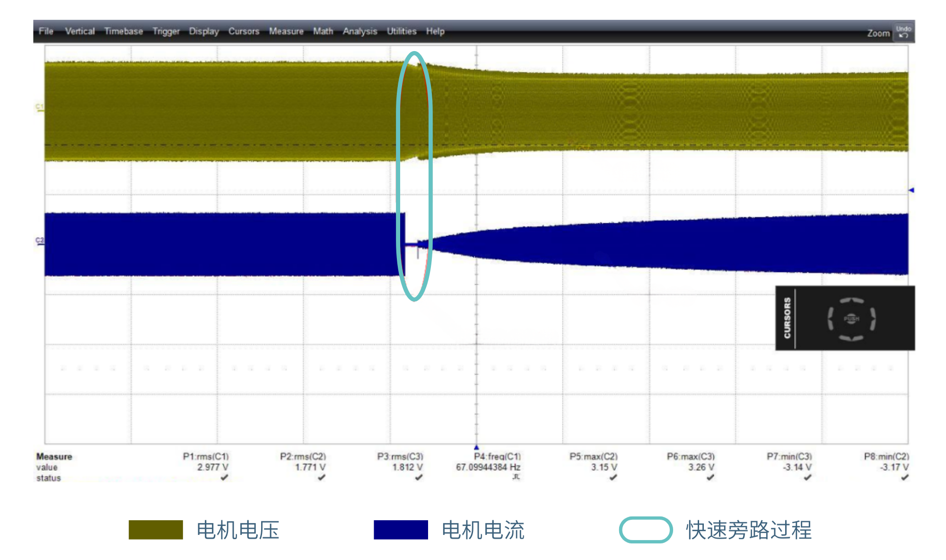
Task: Click the P8 min(C2) status checkmark
Action: (x=904, y=478)
